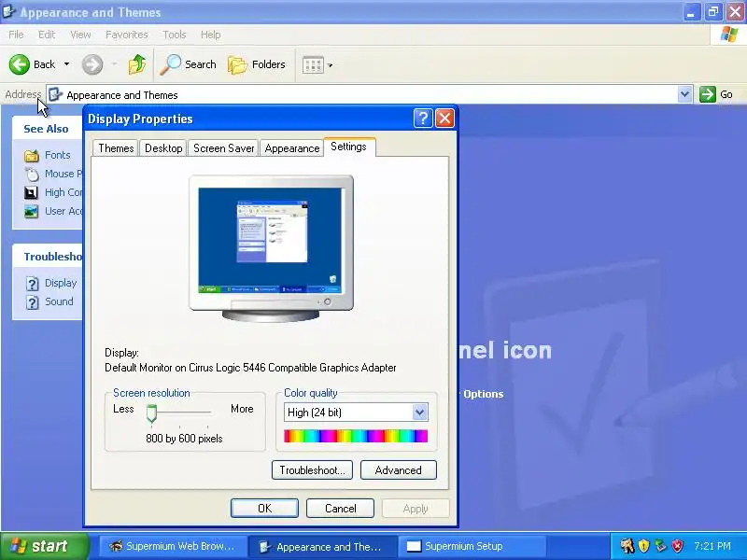The image size is (747, 560).
Task: Open the Help menu
Action: coord(210,35)
